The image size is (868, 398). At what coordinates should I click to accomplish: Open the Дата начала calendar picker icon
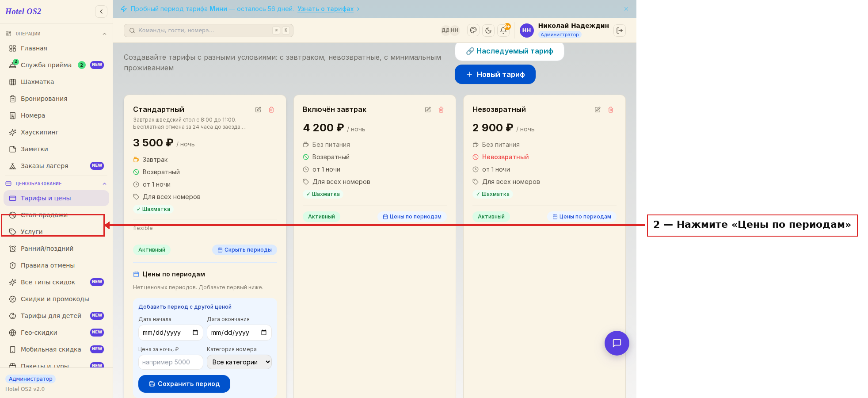195,333
